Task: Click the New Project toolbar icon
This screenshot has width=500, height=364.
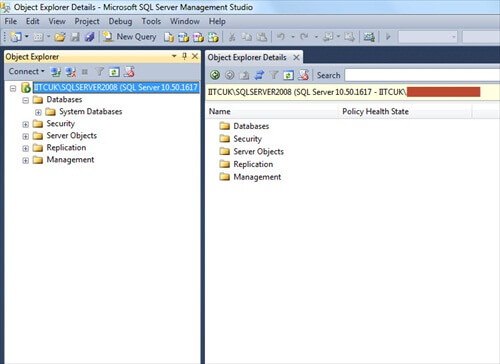Action: [x=16, y=37]
